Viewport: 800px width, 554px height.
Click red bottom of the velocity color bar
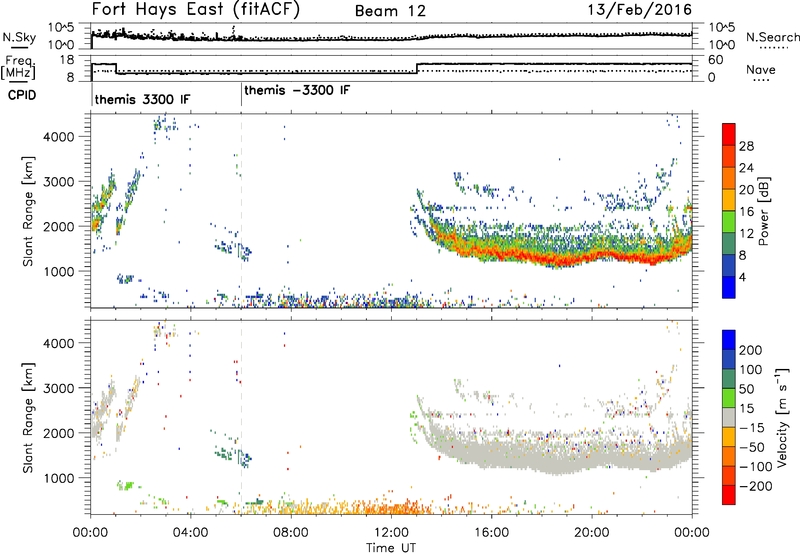(x=729, y=495)
